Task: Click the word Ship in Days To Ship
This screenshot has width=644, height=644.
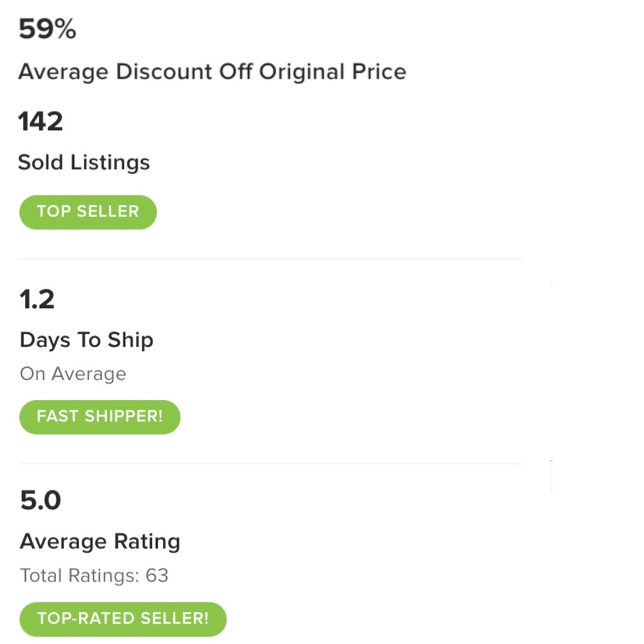Action: tap(131, 341)
